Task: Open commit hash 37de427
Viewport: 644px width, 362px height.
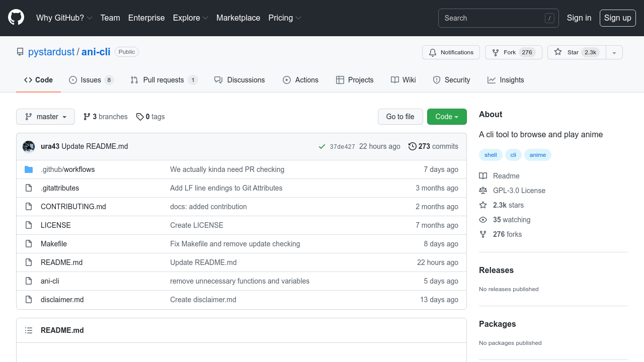Action: coord(342,147)
